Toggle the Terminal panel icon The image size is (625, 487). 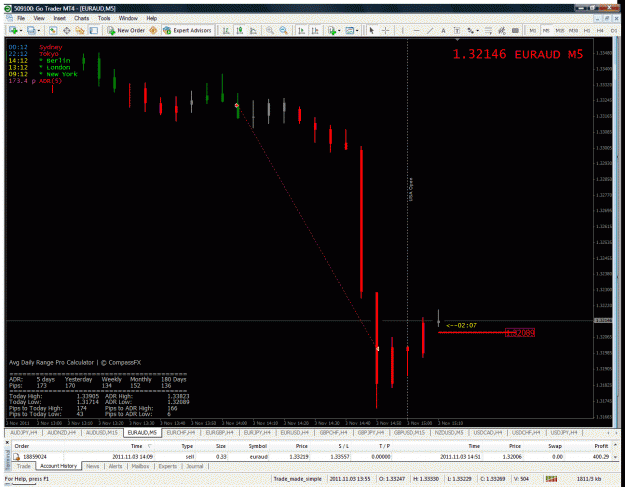(x=94, y=30)
